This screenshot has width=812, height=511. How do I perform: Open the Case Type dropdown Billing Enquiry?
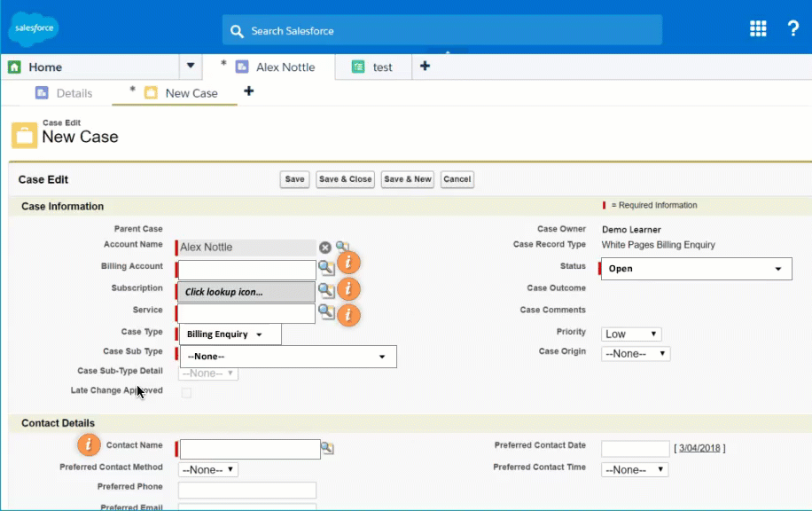230,334
